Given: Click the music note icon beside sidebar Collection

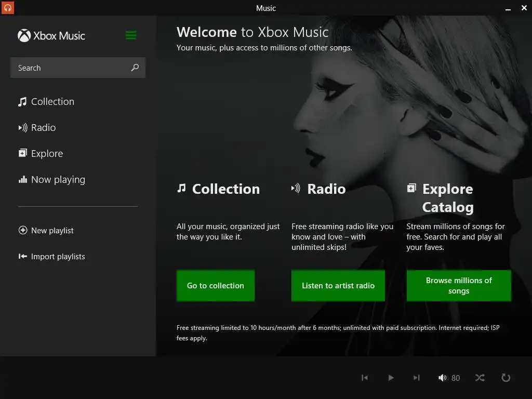Looking at the screenshot, I should coord(22,102).
